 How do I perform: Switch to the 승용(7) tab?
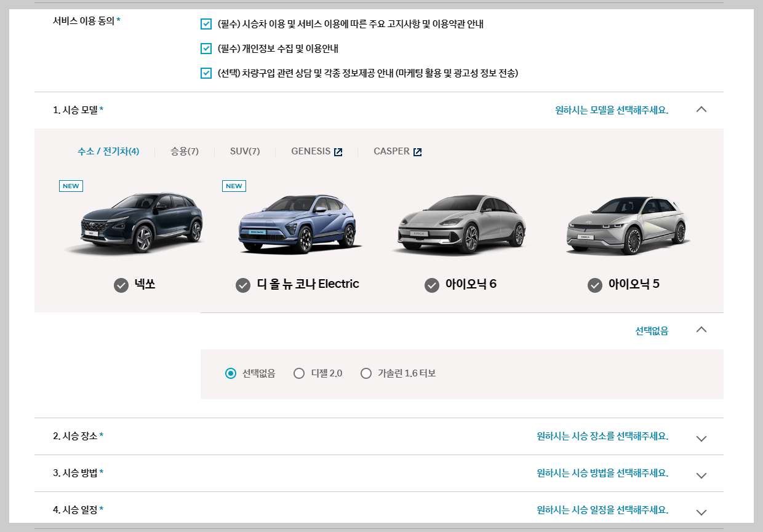[183, 151]
